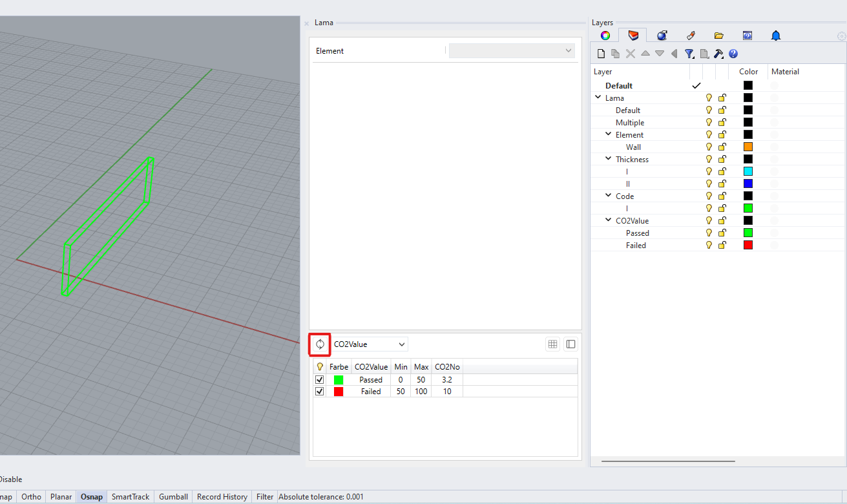This screenshot has width=847, height=504.
Task: Click the move up one parent arrow
Action: (x=674, y=54)
